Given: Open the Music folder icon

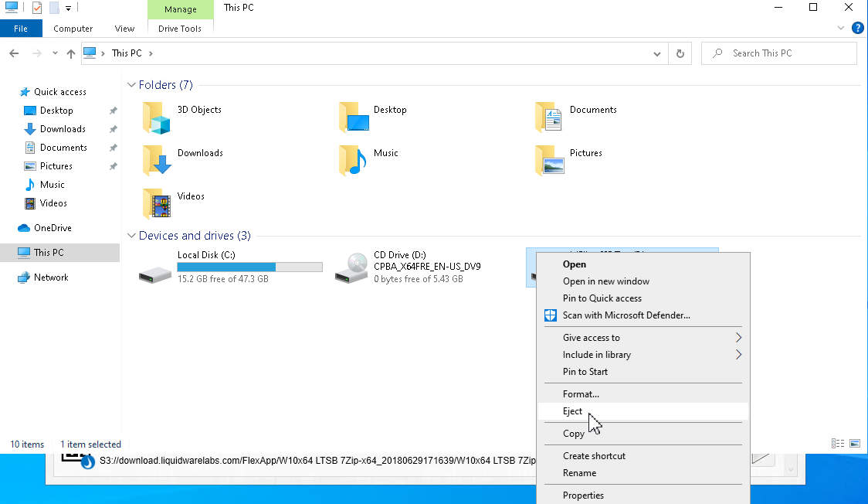Looking at the screenshot, I should point(353,161).
